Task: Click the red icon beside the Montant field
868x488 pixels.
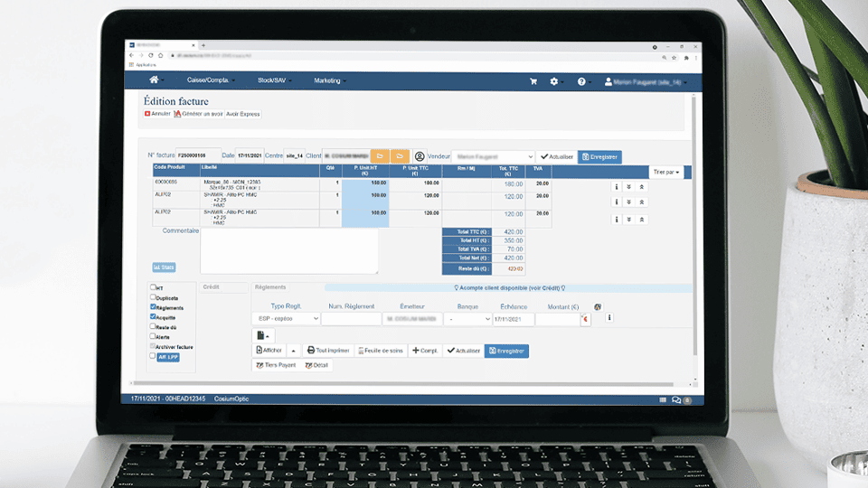Action: click(585, 319)
